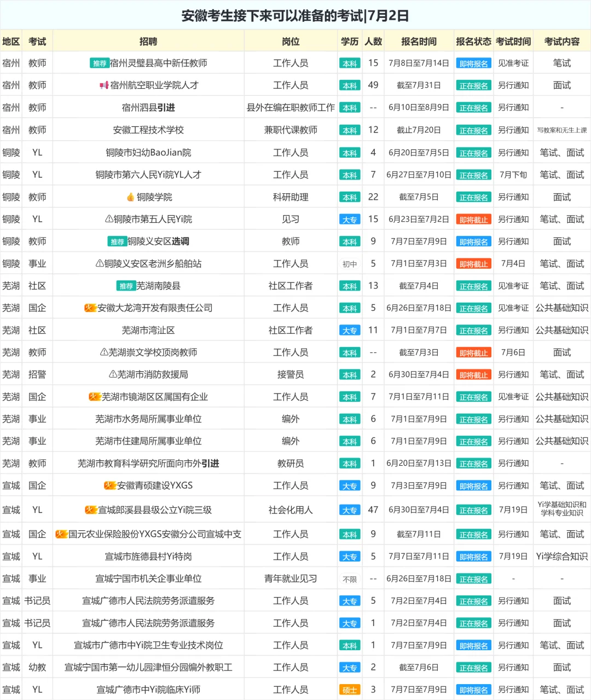The height and width of the screenshot is (700, 591).
Task: Click the 6月10日至8月9日 registration date
Action: pos(419,108)
